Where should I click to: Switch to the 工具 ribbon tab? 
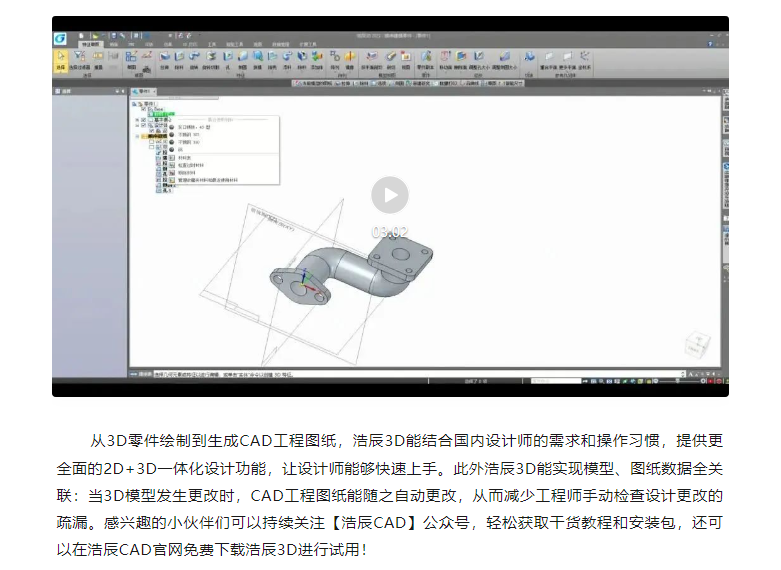click(x=212, y=45)
